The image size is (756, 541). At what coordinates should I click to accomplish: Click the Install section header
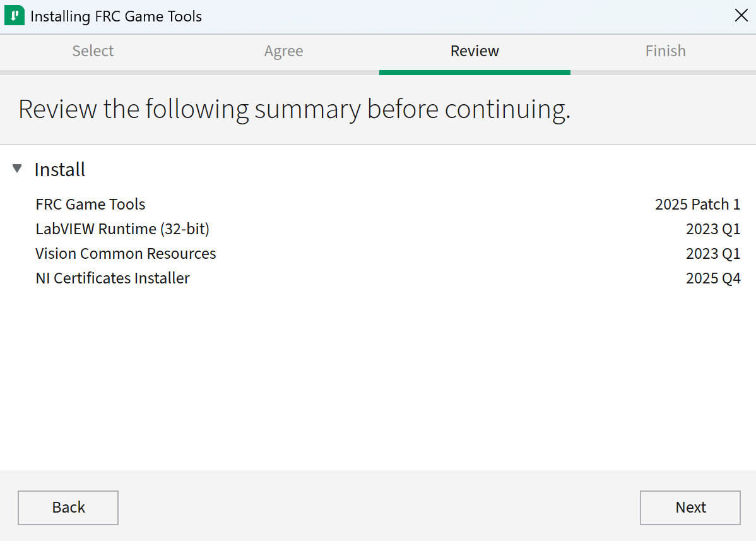pyautogui.click(x=60, y=169)
